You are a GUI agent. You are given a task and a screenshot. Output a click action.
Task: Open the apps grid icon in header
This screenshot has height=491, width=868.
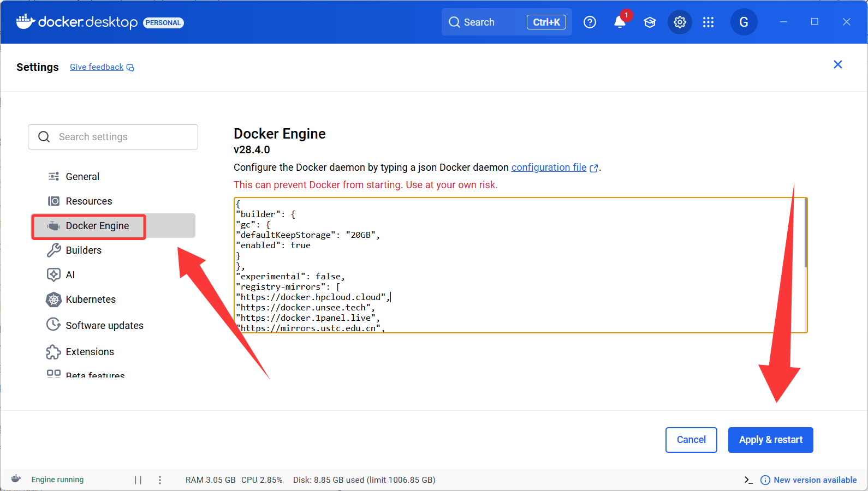(x=708, y=22)
